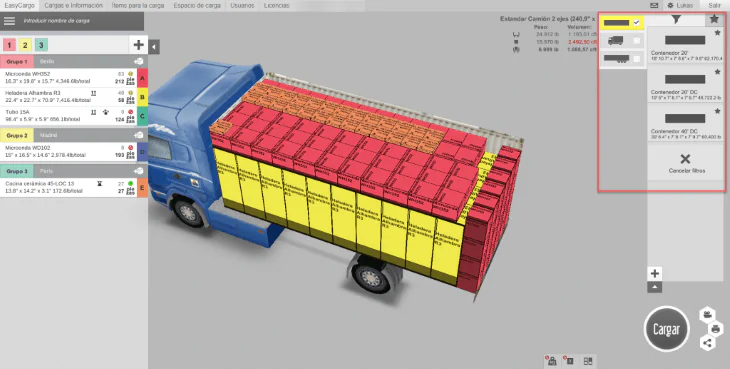This screenshot has height=369, width=730.
Task: Check the trailer type filter checkbox
Action: tap(636, 59)
